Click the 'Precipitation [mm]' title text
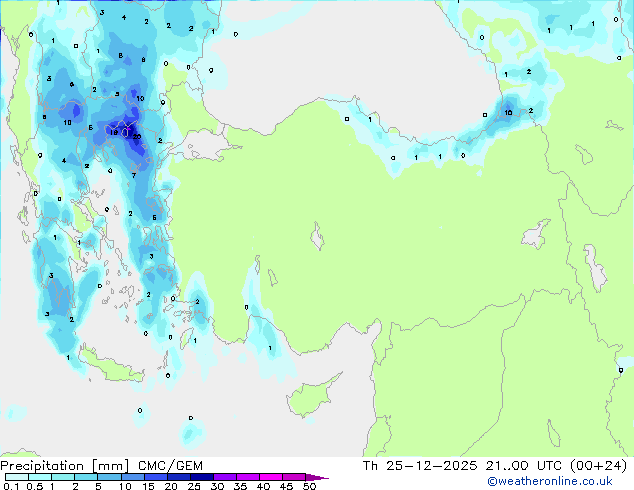 (64, 466)
